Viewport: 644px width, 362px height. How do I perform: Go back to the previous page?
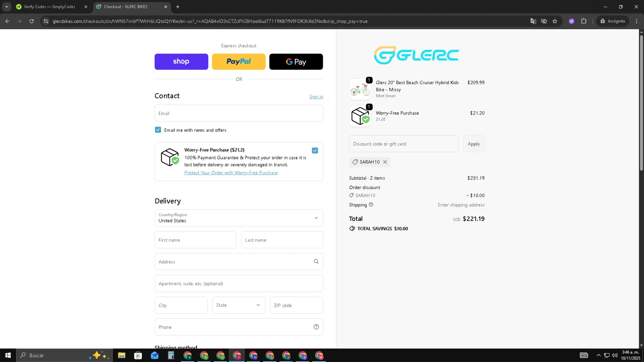point(7,21)
